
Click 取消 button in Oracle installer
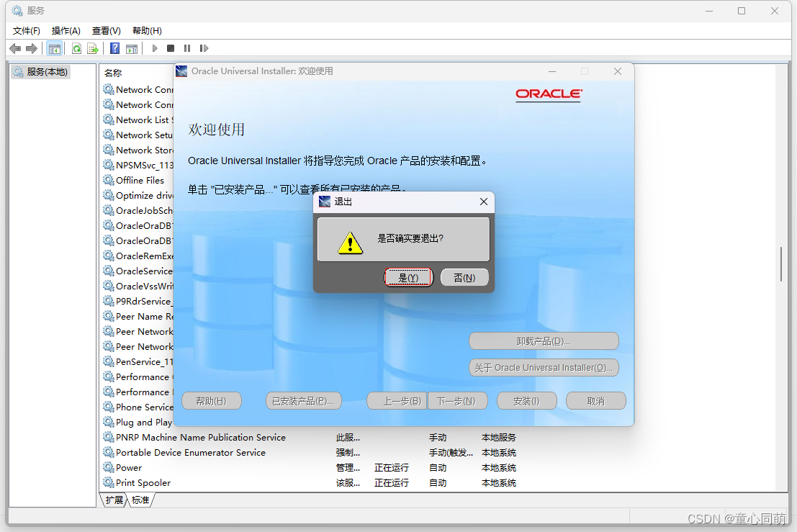click(595, 401)
